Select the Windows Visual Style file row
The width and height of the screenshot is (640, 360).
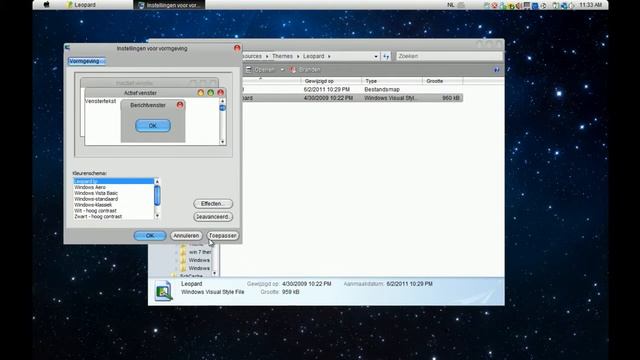click(353, 98)
